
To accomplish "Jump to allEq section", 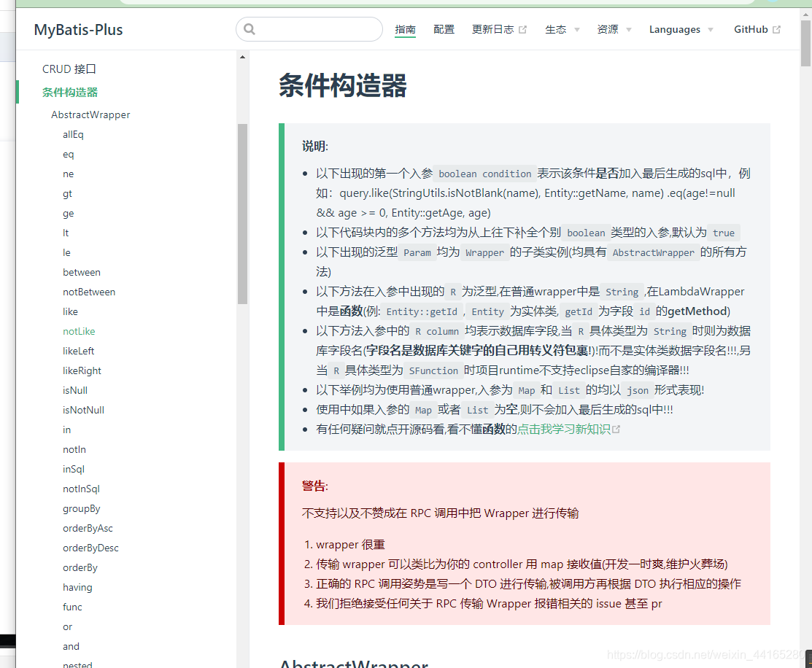I will (x=73, y=135).
